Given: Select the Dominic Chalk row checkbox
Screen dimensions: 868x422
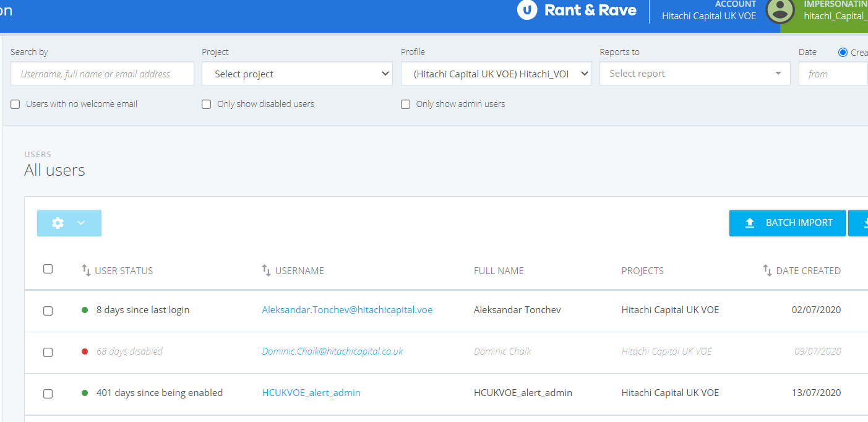Looking at the screenshot, I should point(48,352).
